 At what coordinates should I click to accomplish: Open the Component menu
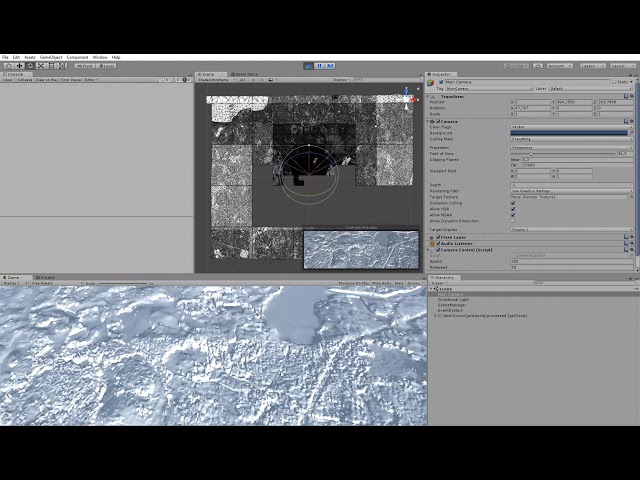click(78, 58)
